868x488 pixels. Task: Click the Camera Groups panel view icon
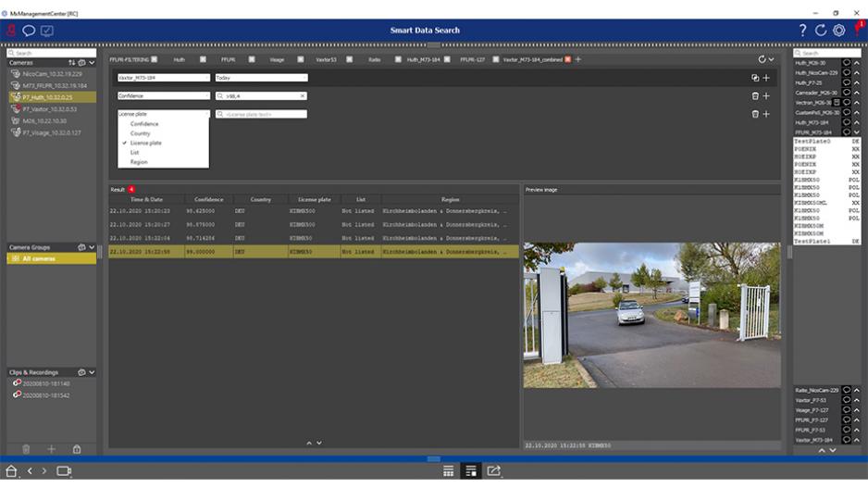[82, 247]
